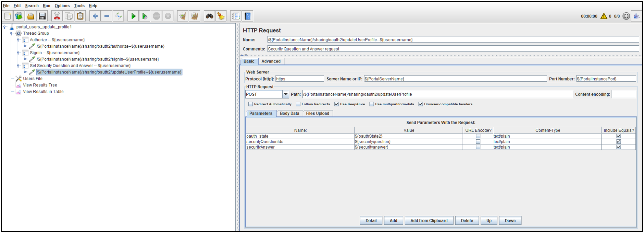
Task: Collapse the Signin transaction controller node
Action: point(18,53)
